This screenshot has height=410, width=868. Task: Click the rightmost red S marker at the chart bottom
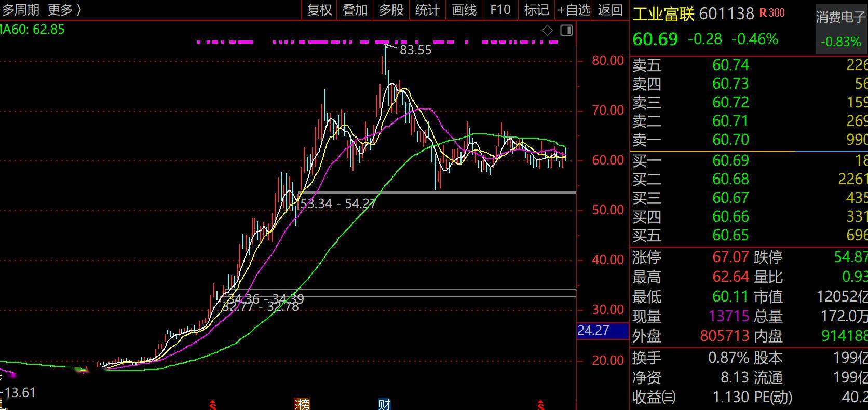point(541,404)
